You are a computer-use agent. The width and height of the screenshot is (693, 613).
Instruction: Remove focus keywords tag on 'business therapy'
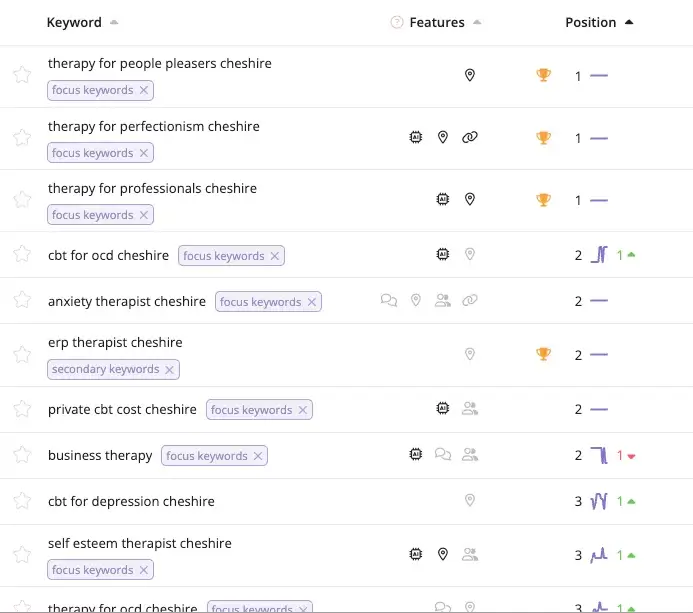[258, 456]
